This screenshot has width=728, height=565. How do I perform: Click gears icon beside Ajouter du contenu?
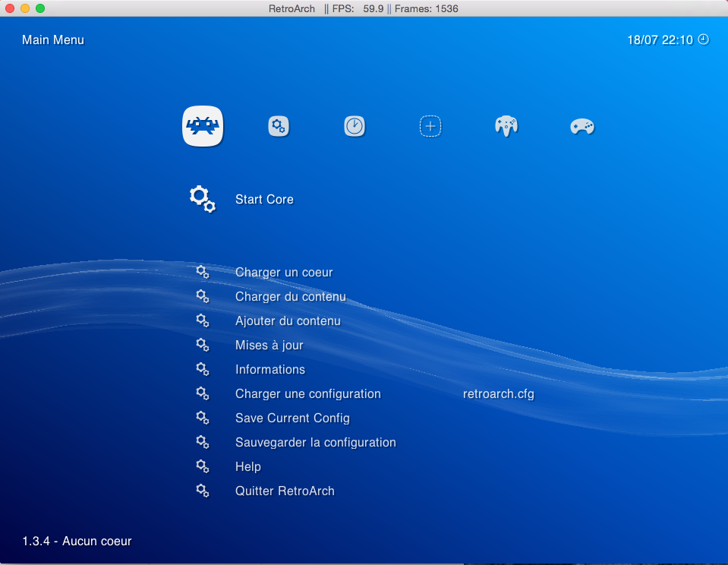[x=203, y=320]
